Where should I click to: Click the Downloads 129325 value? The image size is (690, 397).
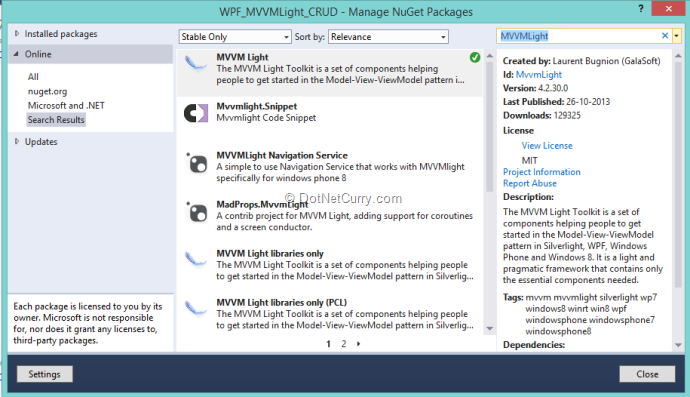(x=567, y=115)
